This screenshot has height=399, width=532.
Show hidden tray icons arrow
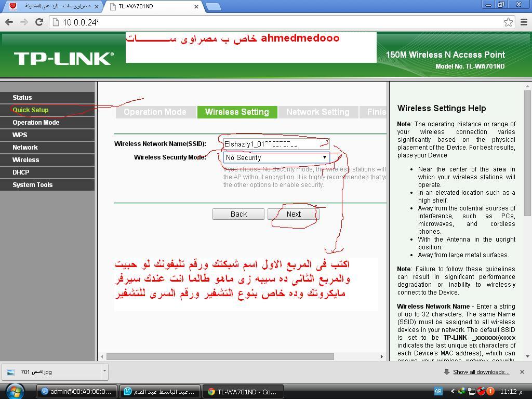click(x=453, y=392)
